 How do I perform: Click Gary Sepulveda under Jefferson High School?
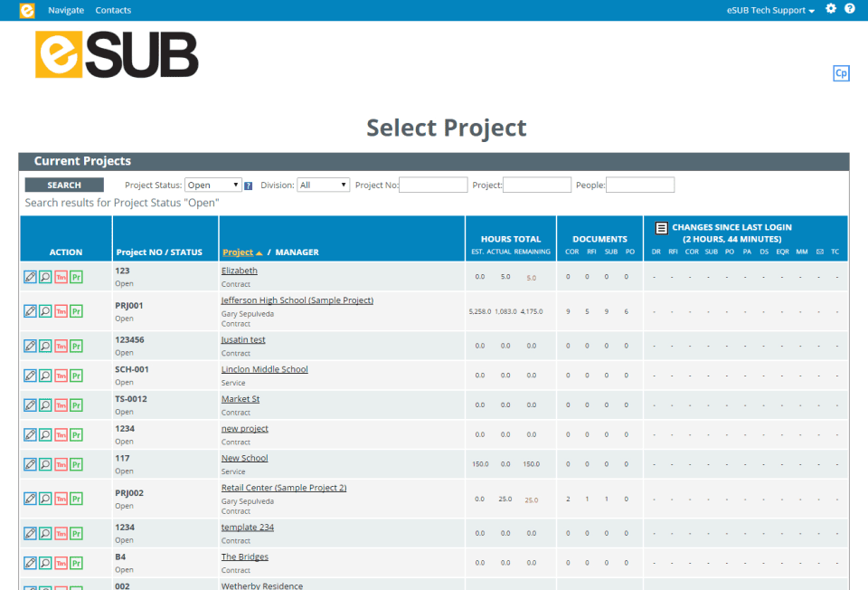tap(248, 314)
